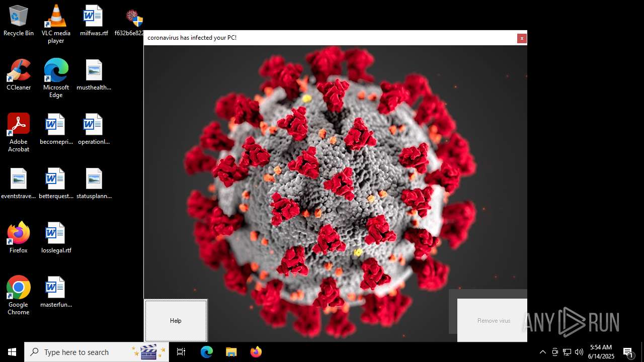Close the coronavirus infection window
This screenshot has width=644, height=362.
(522, 38)
